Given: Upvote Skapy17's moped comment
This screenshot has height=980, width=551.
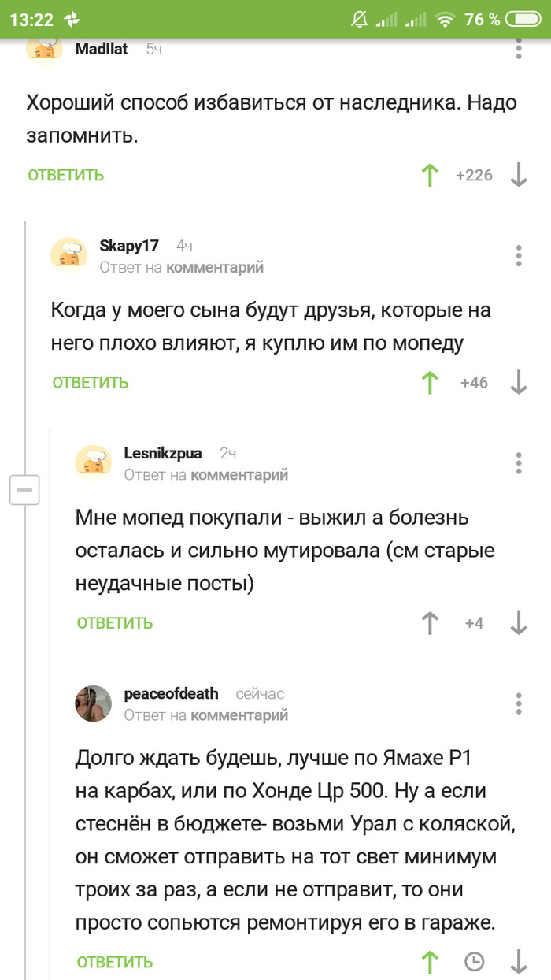Looking at the screenshot, I should (x=430, y=383).
